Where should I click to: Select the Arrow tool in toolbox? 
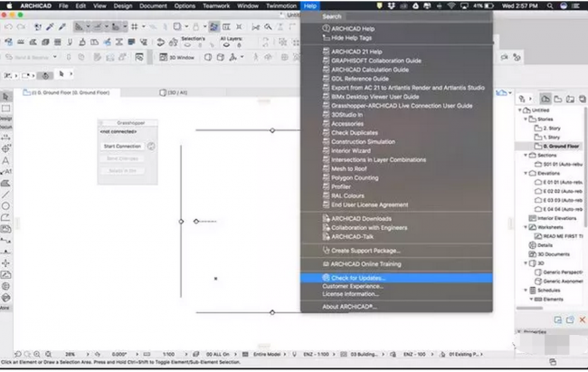point(6,96)
